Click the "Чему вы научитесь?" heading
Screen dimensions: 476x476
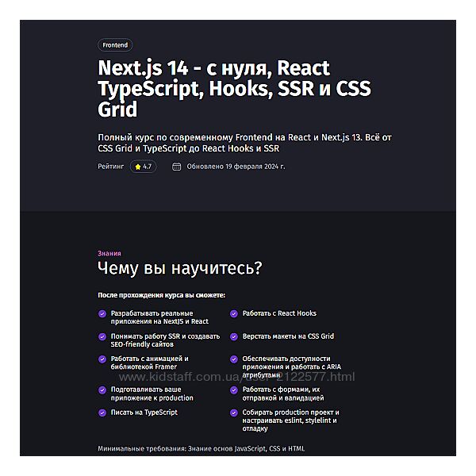(x=179, y=268)
